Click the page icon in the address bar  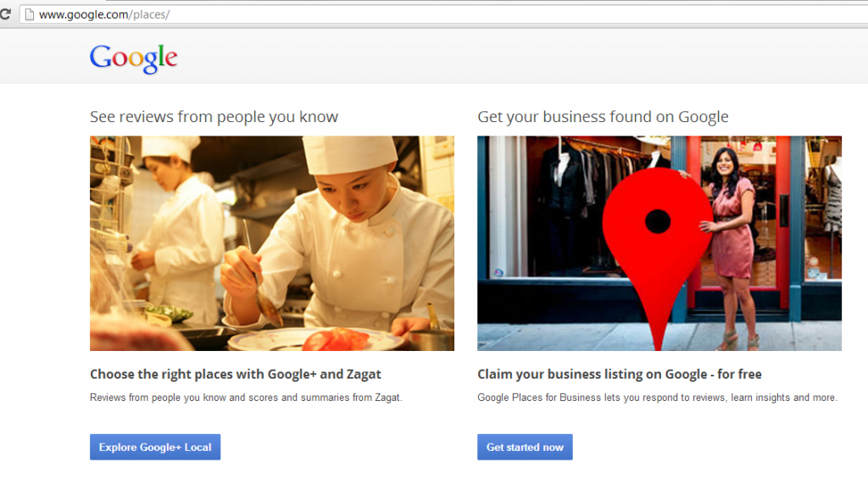click(x=27, y=14)
